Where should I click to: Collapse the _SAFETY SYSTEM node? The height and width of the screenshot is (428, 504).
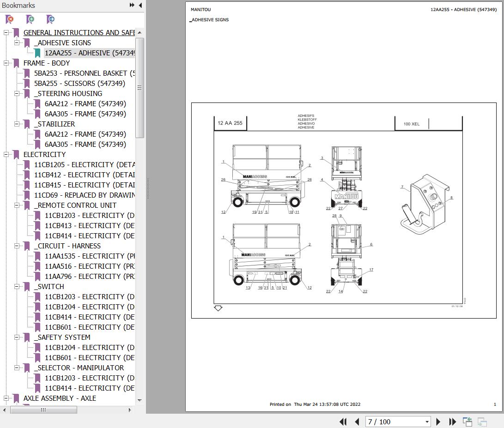point(16,338)
